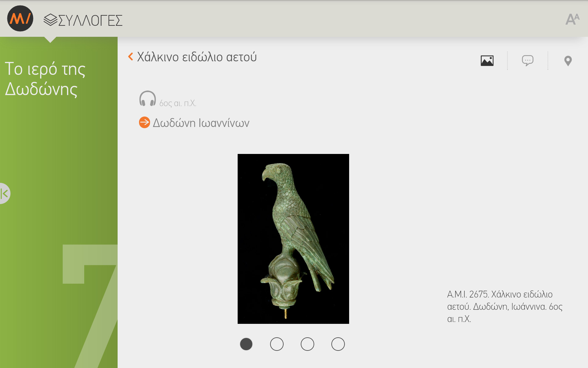Open the stacked layers collections icon
The width and height of the screenshot is (588, 368).
click(50, 20)
